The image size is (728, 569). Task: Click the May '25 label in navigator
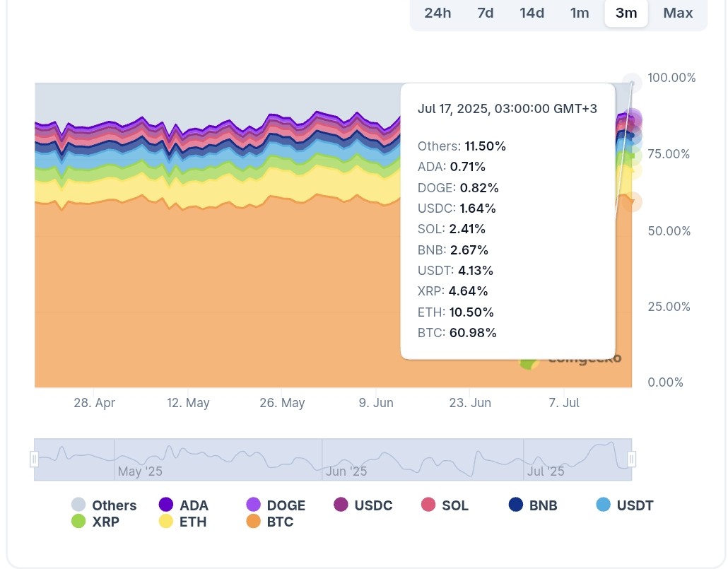140,471
